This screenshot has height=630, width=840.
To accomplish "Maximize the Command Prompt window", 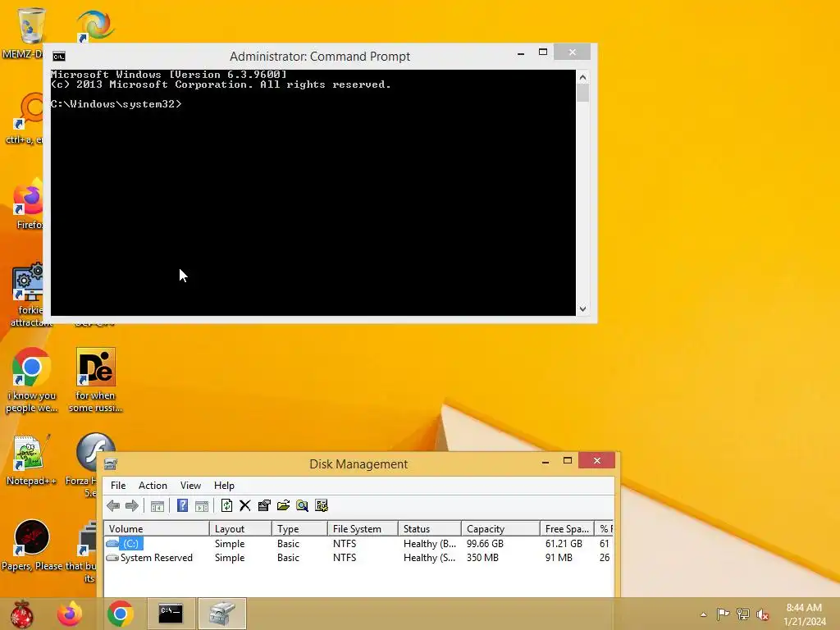I will click(543, 52).
